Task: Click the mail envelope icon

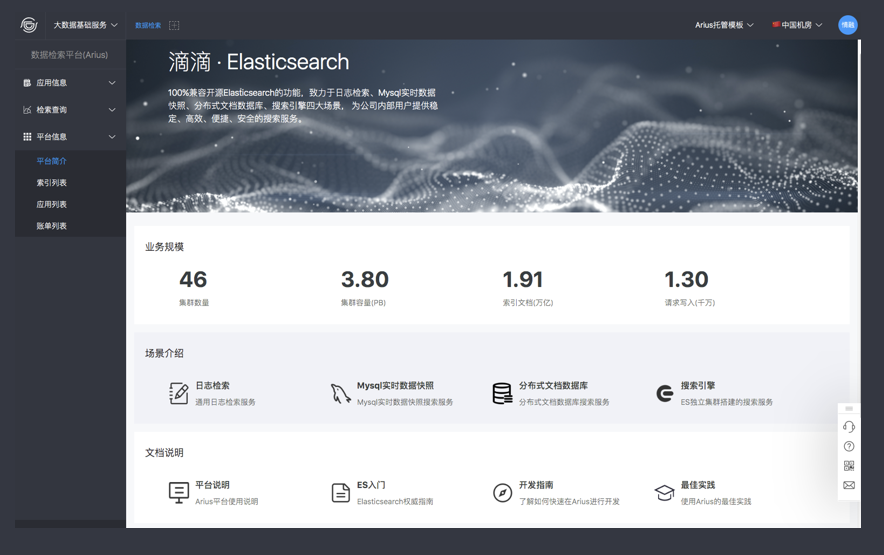Action: tap(849, 485)
